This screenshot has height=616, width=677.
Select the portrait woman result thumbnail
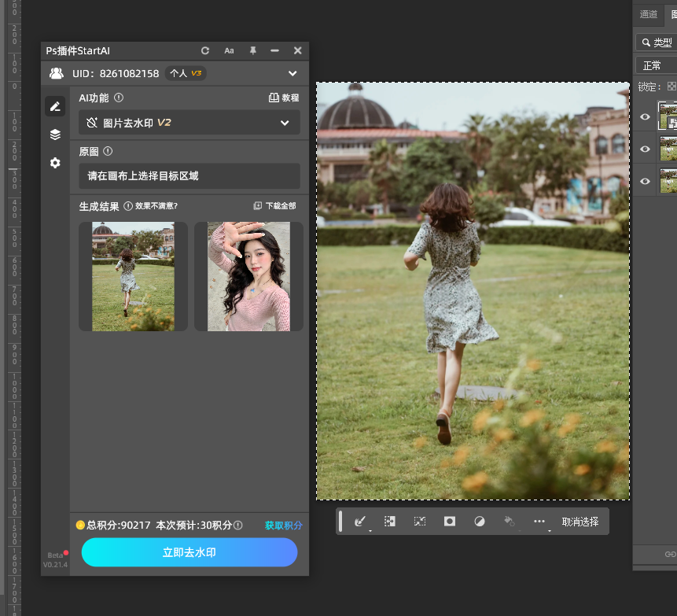pyautogui.click(x=248, y=276)
